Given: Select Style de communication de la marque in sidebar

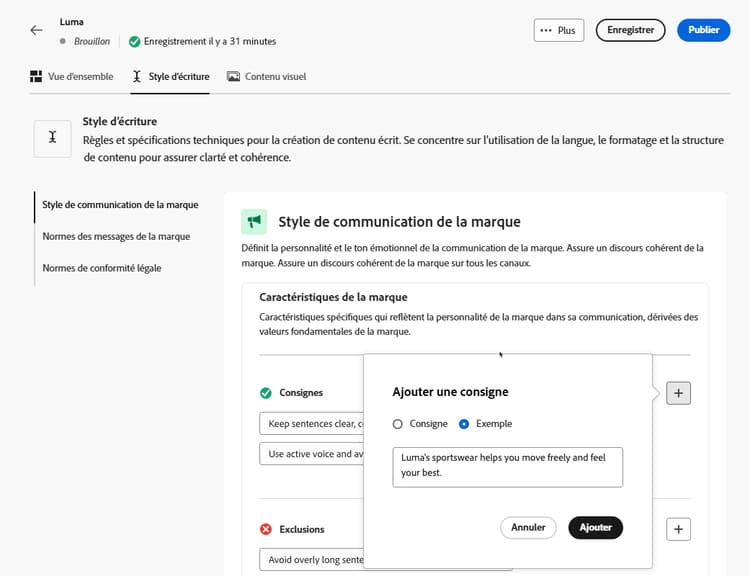Looking at the screenshot, I should point(120,205).
